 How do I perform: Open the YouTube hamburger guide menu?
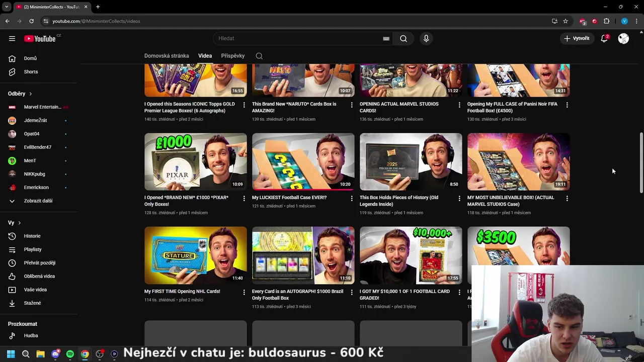[12, 38]
